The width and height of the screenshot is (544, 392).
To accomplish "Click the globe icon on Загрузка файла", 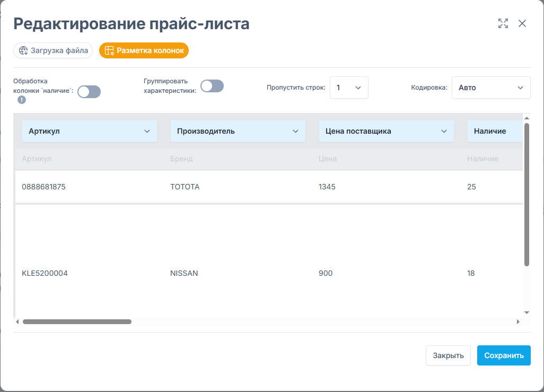I will [x=23, y=51].
